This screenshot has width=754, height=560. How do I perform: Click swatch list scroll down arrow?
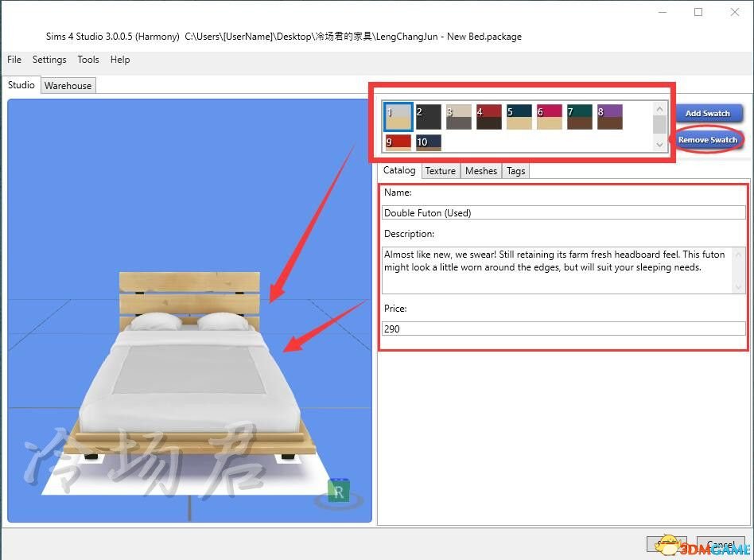(x=659, y=144)
